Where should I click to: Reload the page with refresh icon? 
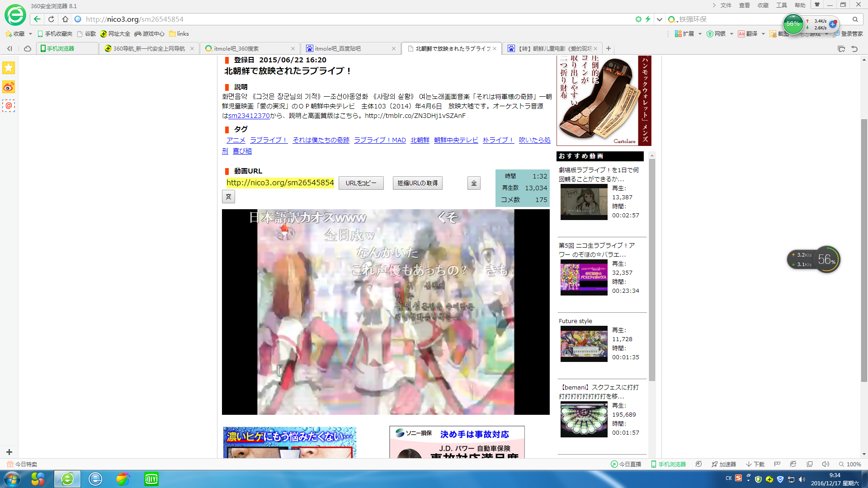(x=51, y=19)
